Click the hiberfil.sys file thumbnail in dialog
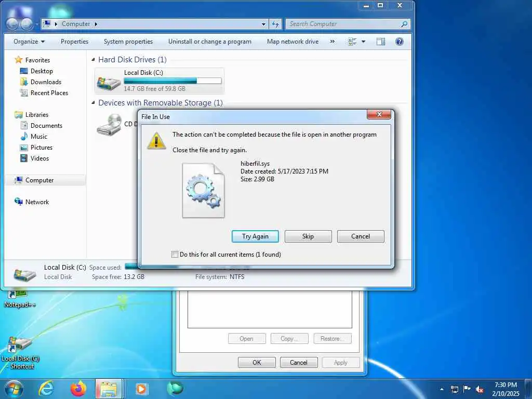532x399 pixels. point(203,190)
